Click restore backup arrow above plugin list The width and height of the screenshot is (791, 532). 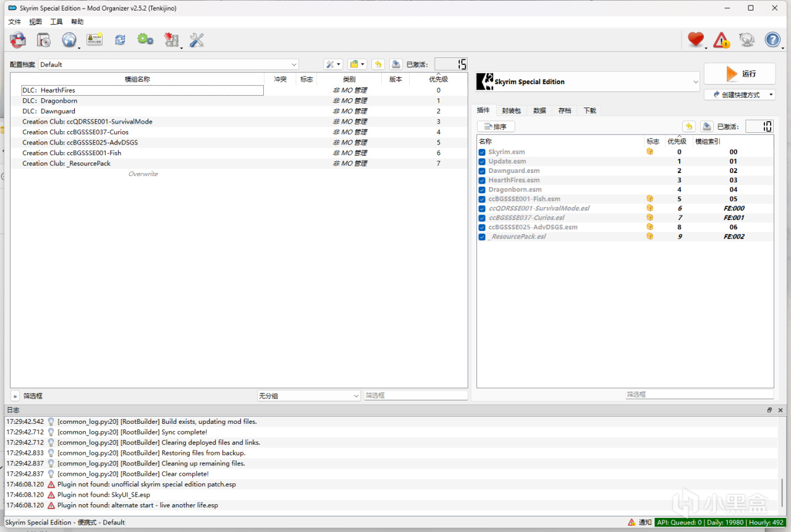(689, 127)
